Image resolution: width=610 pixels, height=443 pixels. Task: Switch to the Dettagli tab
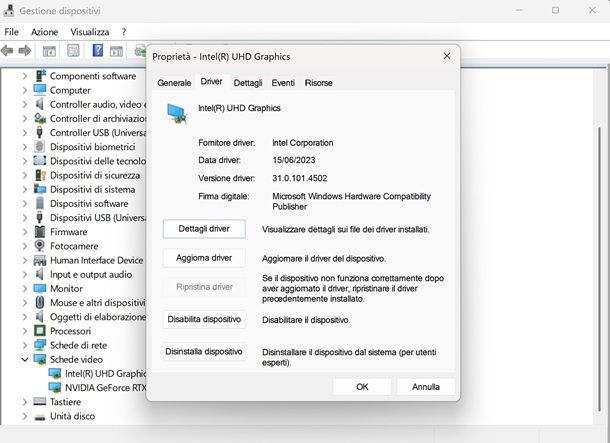click(x=248, y=83)
